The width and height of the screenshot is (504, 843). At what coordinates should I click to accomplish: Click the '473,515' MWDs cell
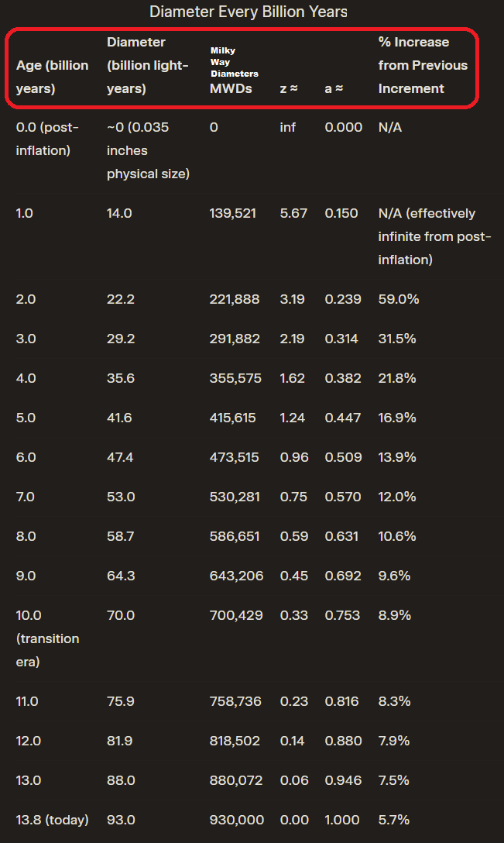click(235, 457)
